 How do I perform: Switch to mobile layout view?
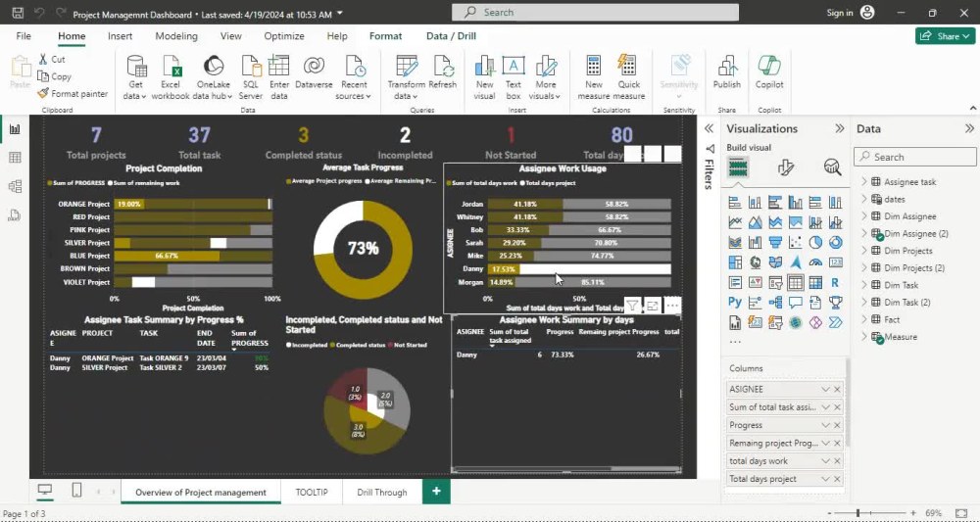pos(76,491)
